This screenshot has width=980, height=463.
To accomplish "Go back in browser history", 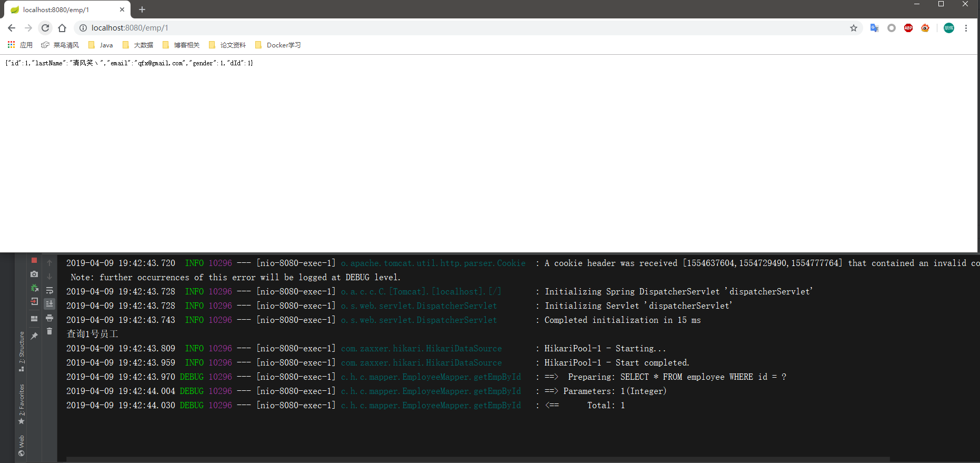I will pos(12,28).
